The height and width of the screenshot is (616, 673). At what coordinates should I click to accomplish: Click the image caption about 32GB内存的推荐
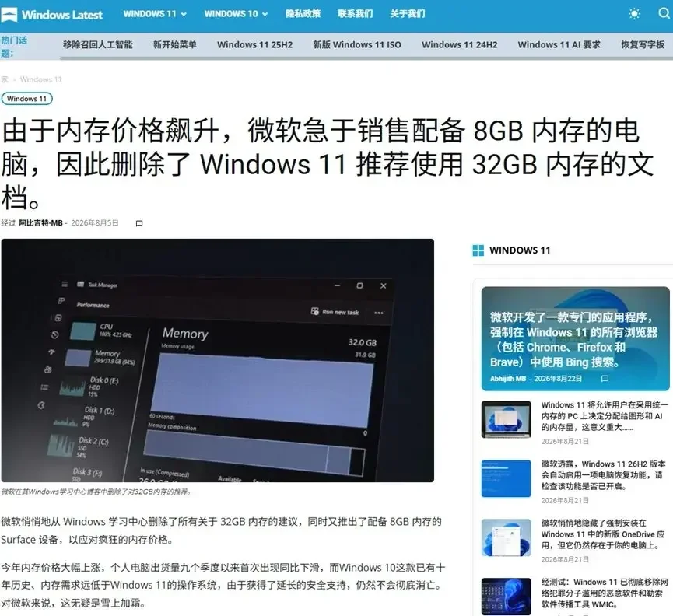pos(96,492)
